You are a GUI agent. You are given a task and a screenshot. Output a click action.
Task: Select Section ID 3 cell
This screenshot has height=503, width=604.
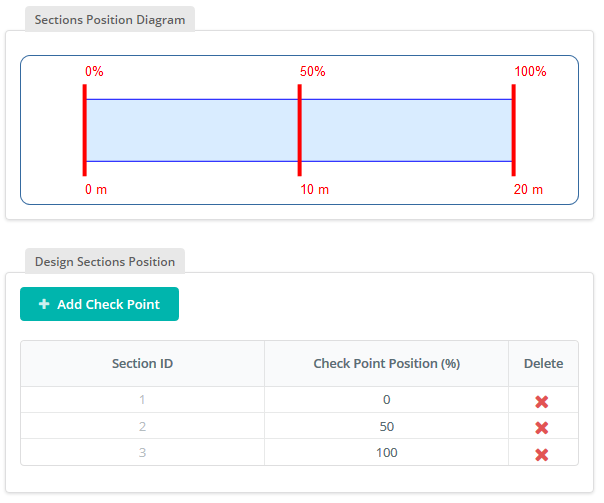pos(142,452)
